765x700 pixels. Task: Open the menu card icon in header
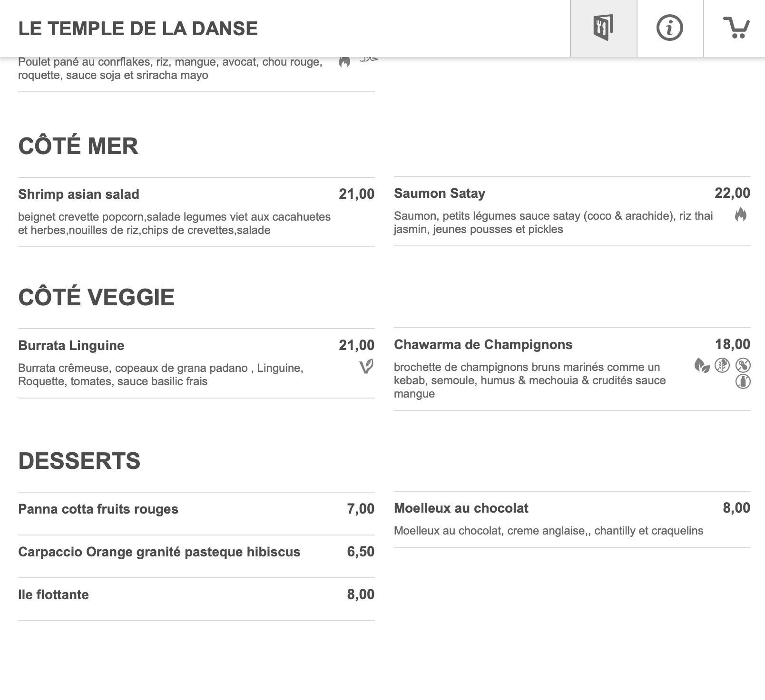coord(603,28)
